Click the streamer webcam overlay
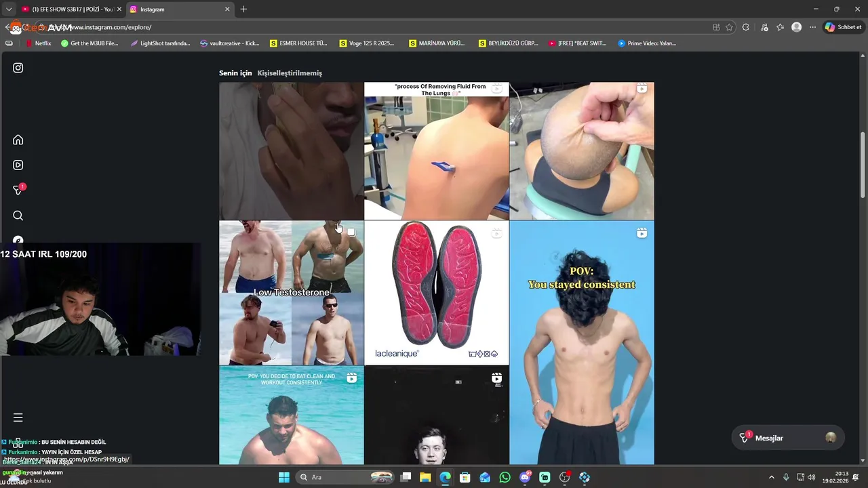The image size is (868, 488). (x=100, y=299)
